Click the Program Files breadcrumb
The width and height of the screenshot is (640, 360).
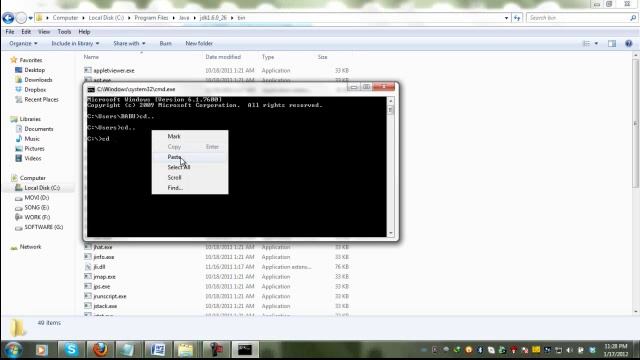click(x=151, y=18)
